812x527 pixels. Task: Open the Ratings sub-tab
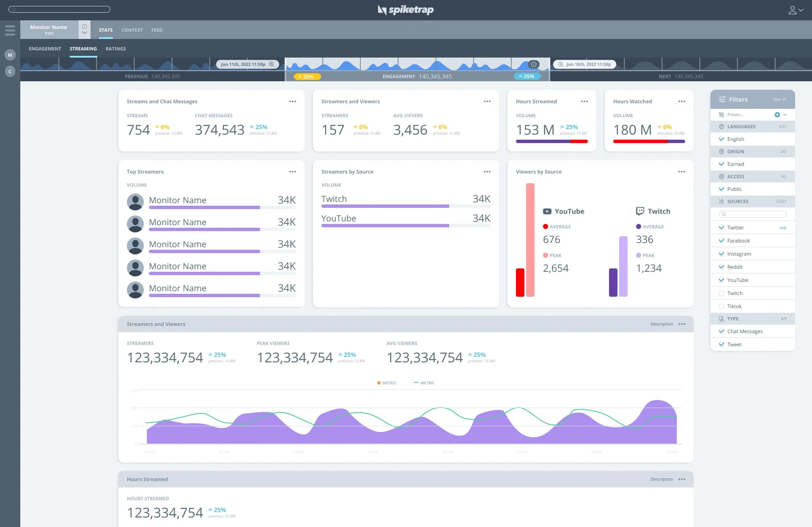[115, 49]
